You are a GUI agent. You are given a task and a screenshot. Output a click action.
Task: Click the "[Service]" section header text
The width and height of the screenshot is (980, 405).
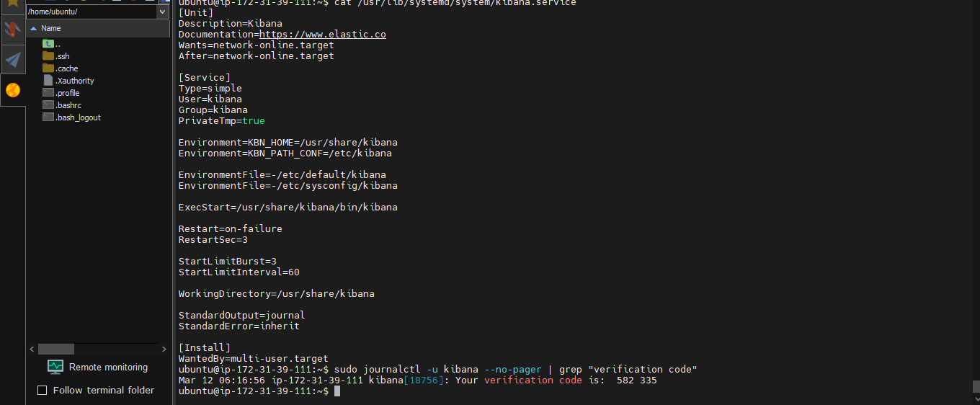(x=205, y=77)
